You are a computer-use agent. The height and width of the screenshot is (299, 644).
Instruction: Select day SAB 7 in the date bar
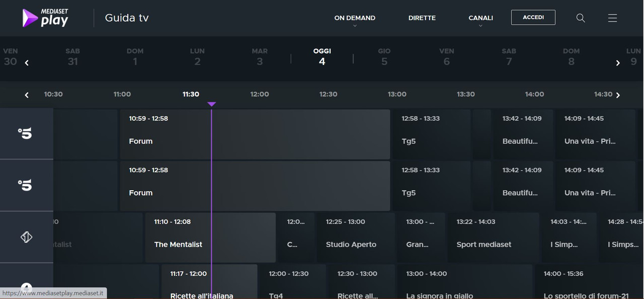[509, 57]
